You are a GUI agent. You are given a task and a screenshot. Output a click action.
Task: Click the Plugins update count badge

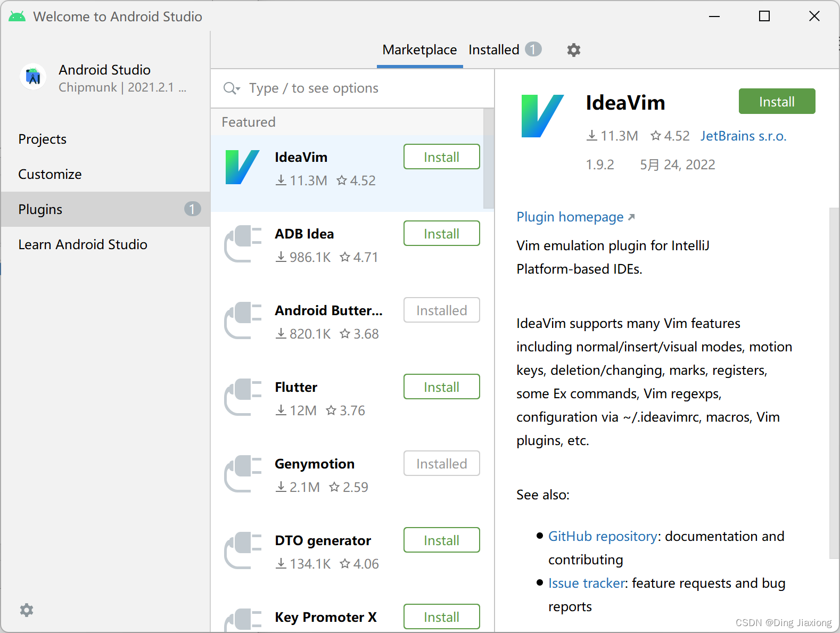pos(192,209)
